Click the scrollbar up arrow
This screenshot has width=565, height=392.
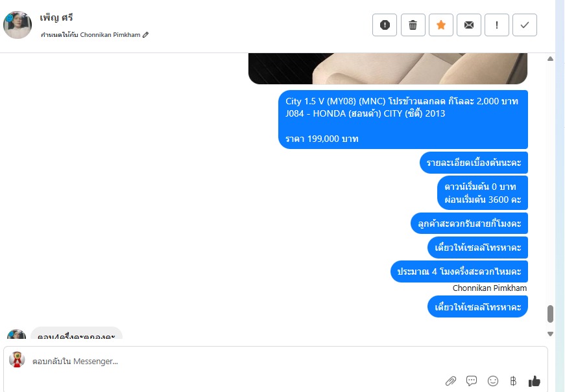point(550,59)
